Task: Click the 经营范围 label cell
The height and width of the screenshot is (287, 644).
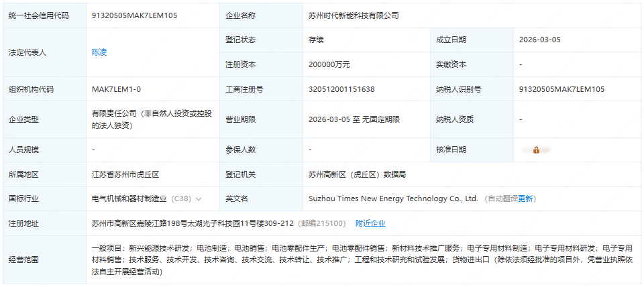Action: (44, 260)
